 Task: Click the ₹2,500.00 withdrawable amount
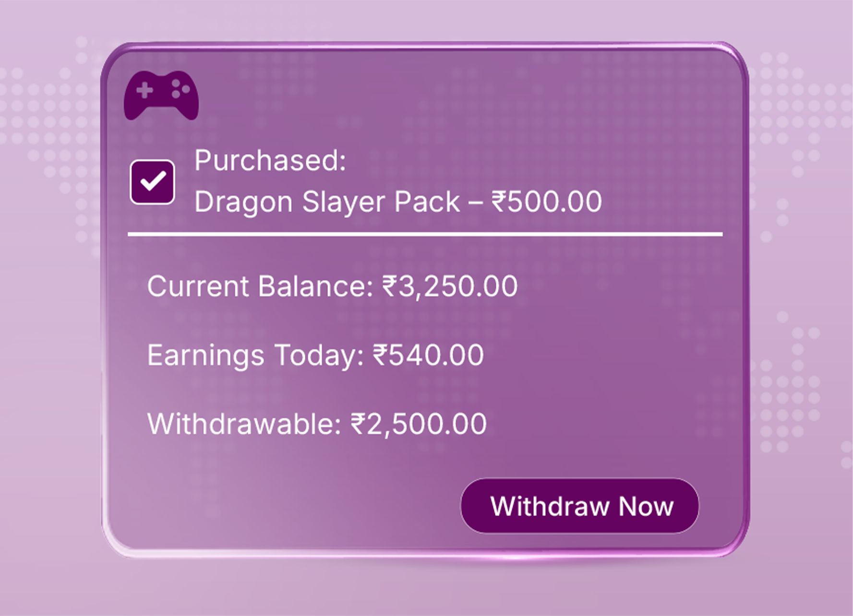[419, 424]
